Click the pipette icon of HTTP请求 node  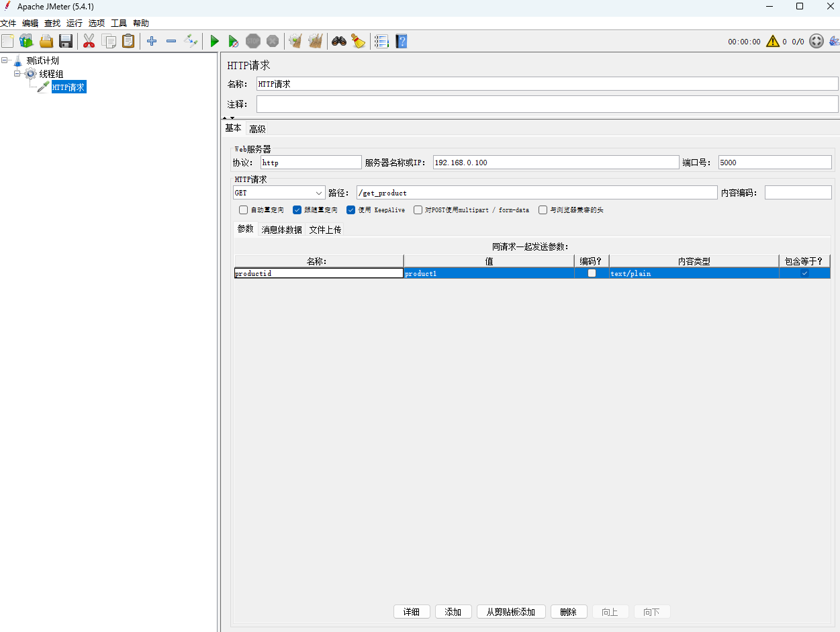tap(43, 87)
